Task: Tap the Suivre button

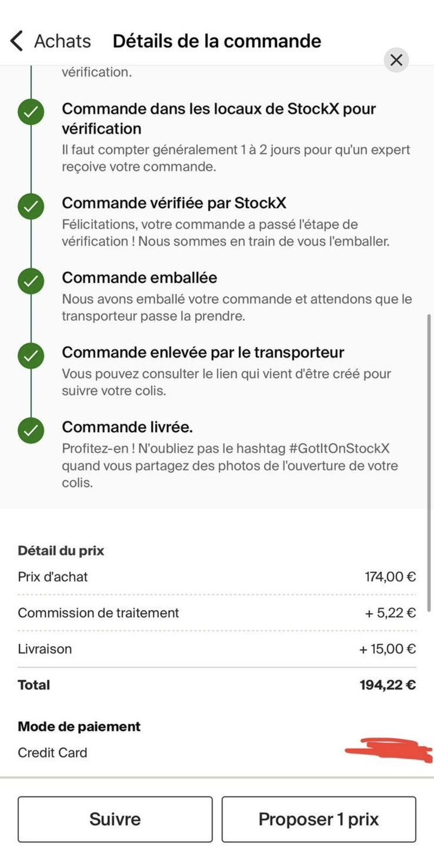Action: pos(115,819)
